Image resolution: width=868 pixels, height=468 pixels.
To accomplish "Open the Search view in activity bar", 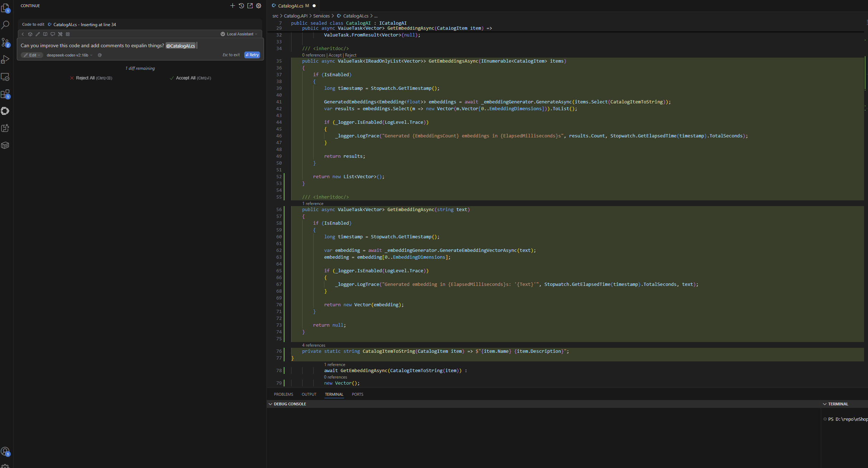I will (x=5, y=25).
